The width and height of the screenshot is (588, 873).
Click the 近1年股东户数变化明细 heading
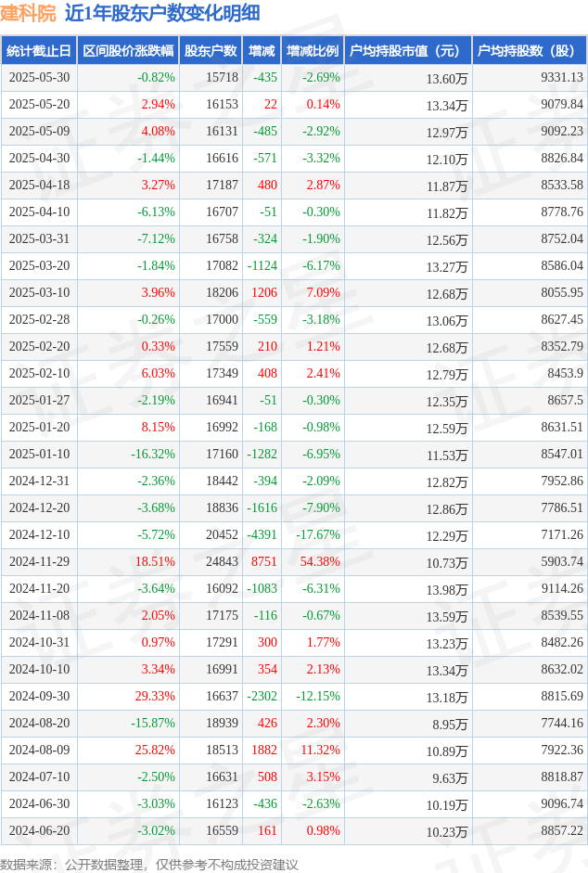(x=162, y=13)
